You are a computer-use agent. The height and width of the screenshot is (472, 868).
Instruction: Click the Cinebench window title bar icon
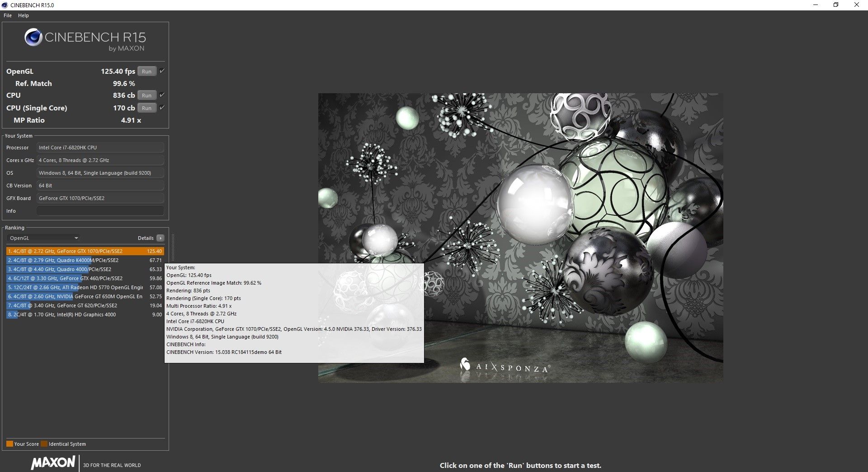[x=5, y=5]
